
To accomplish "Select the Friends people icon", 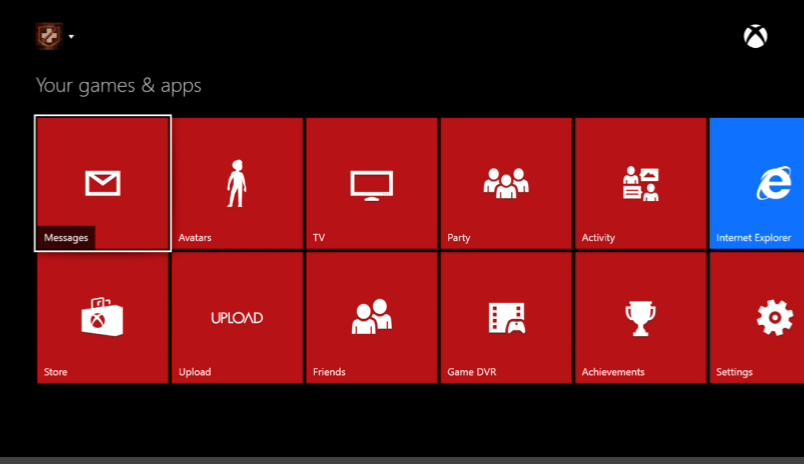I will tap(371, 317).
